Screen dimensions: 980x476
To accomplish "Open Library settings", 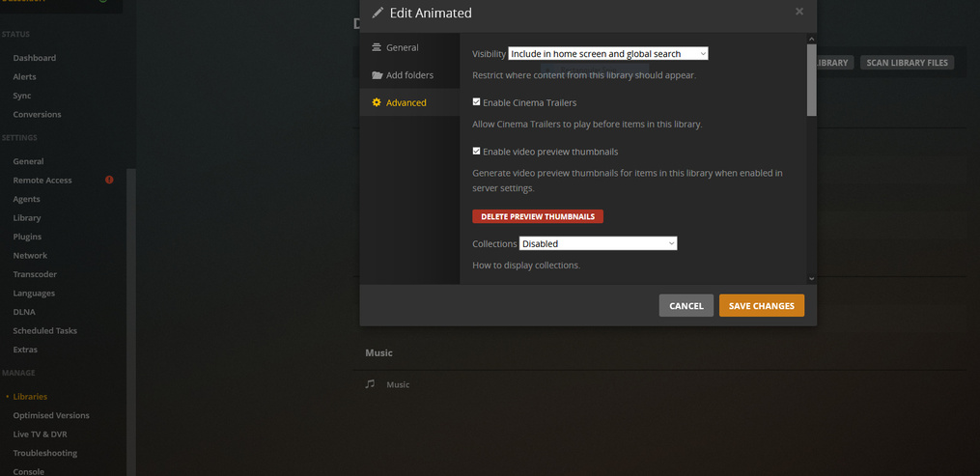I will point(27,217).
